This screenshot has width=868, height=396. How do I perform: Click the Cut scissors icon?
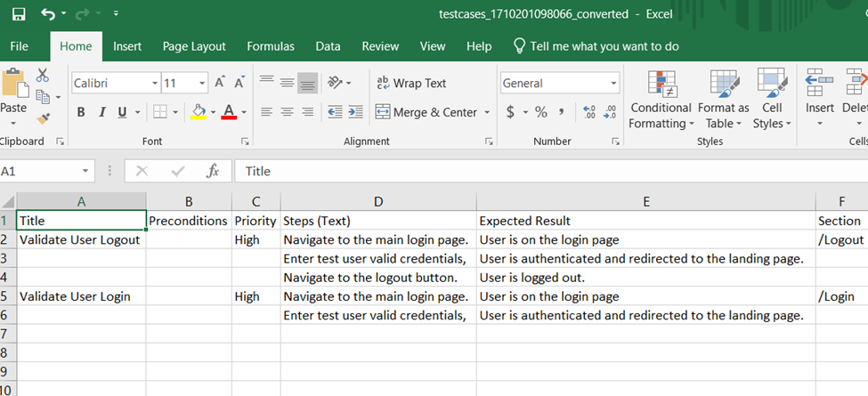tap(43, 76)
